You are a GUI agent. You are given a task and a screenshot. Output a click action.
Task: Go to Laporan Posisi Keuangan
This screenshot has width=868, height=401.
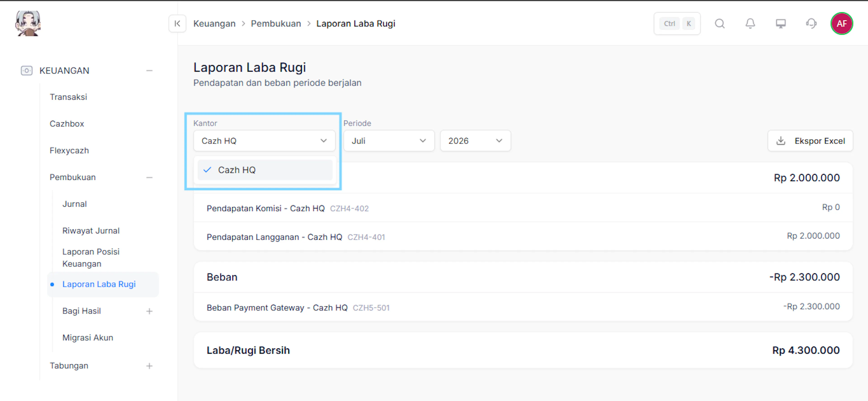click(x=91, y=258)
